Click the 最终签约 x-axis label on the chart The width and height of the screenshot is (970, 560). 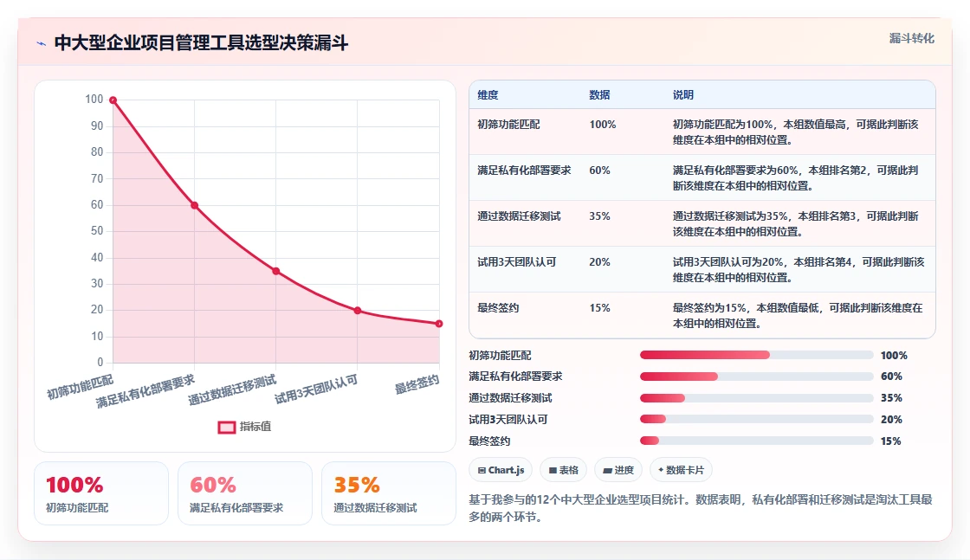(x=417, y=383)
